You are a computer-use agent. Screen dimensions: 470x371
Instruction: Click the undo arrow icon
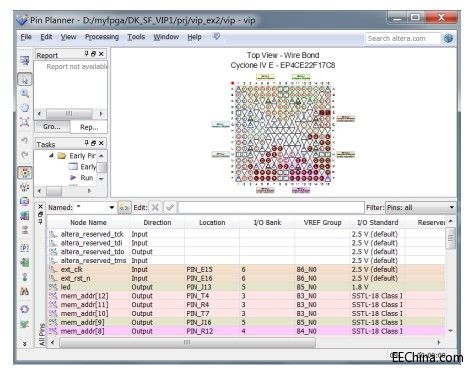[x=25, y=140]
